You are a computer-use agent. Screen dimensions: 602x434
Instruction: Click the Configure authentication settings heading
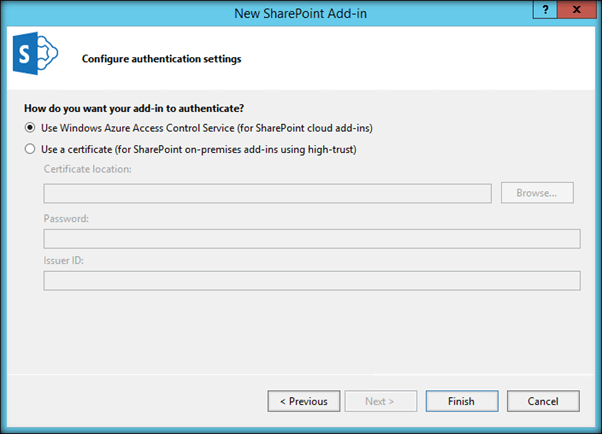161,59
